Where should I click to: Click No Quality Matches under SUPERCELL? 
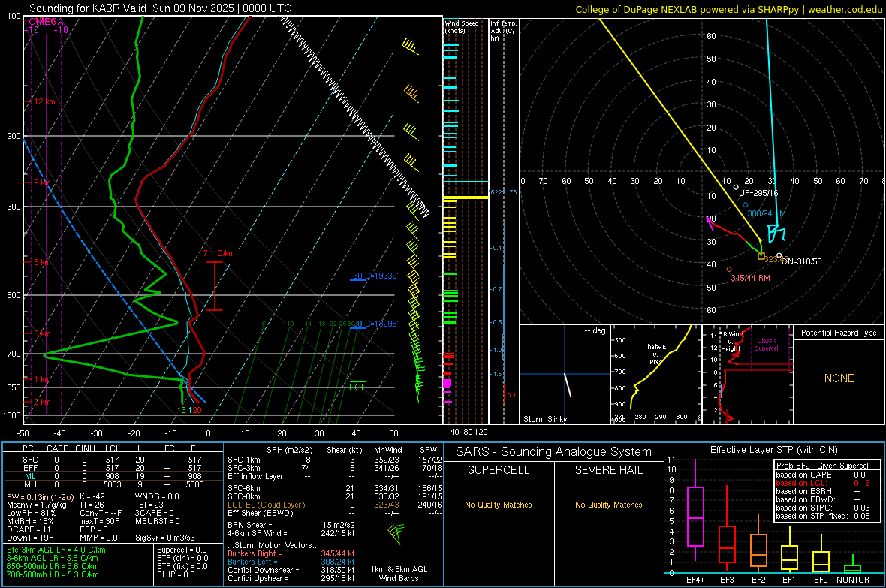[x=499, y=505]
